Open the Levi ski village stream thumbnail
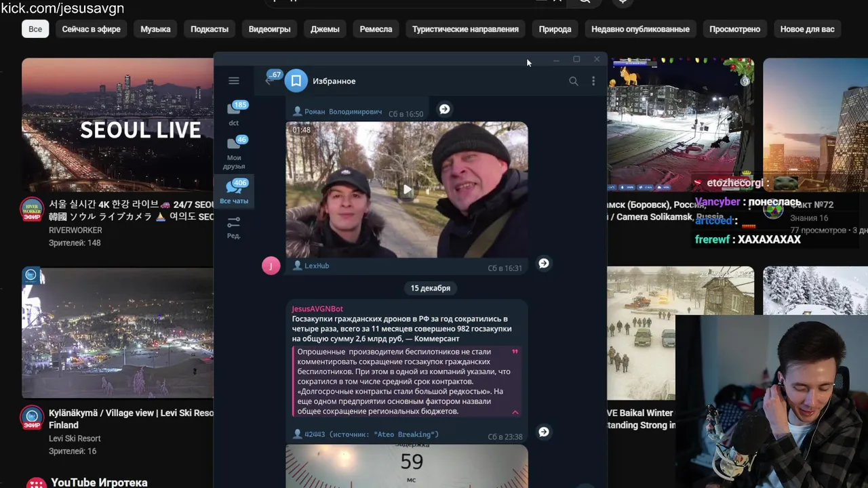 click(x=118, y=332)
